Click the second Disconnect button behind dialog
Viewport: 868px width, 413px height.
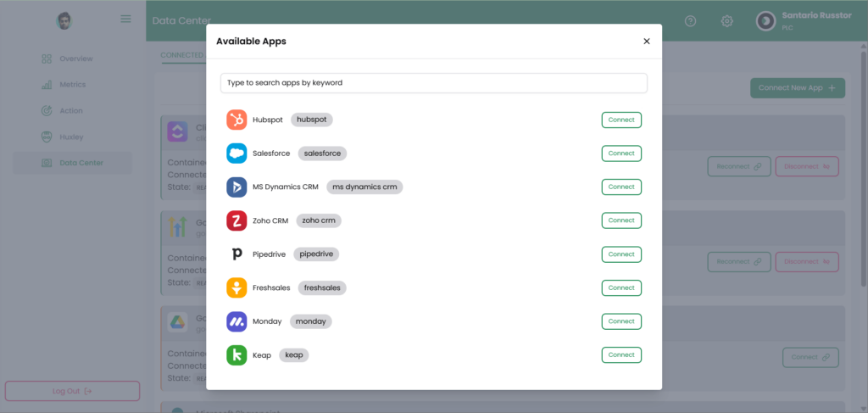coord(807,262)
